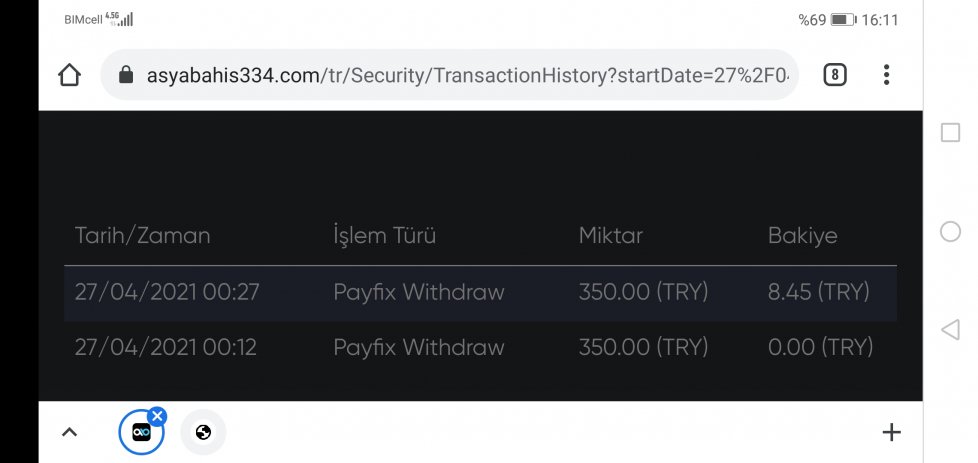Image resolution: width=978 pixels, height=463 pixels.
Task: Expand the bottom tab strip chevron
Action: click(x=69, y=432)
